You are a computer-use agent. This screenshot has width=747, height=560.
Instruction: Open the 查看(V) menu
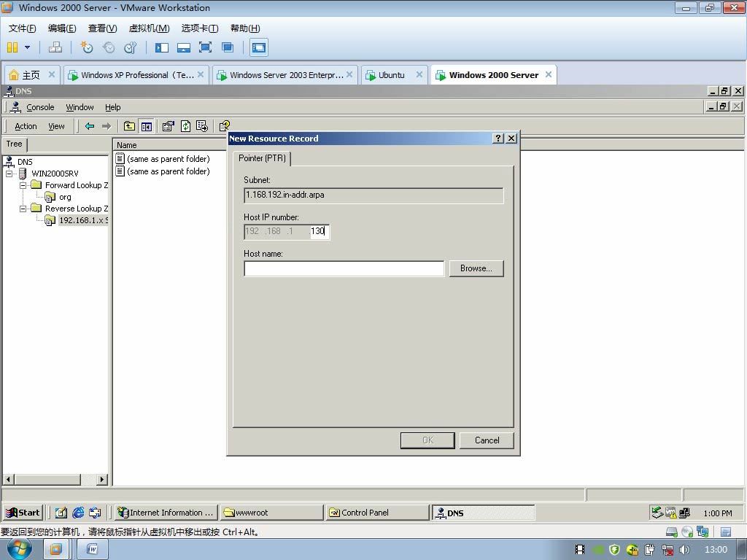click(x=102, y=28)
